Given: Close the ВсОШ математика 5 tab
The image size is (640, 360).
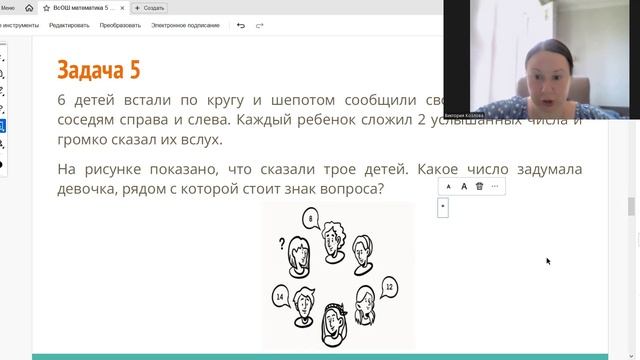Looking at the screenshot, I should pyautogui.click(x=122, y=8).
